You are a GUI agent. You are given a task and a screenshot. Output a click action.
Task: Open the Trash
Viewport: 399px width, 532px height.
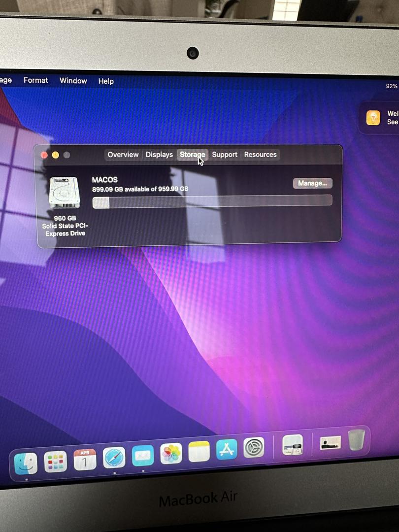point(356,440)
